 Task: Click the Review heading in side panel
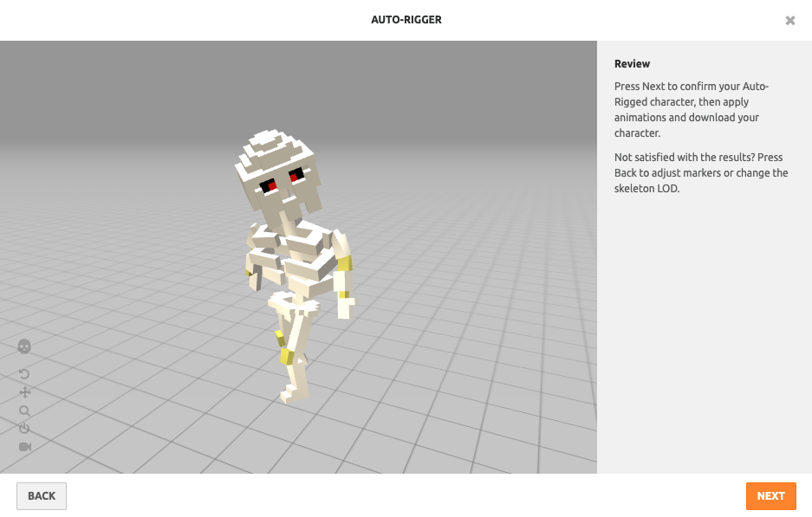pyautogui.click(x=632, y=64)
